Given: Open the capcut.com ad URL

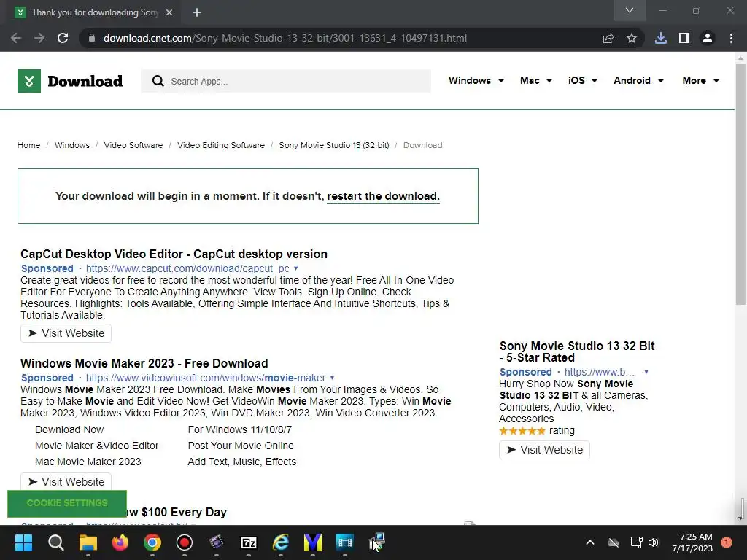Looking at the screenshot, I should point(187,268).
